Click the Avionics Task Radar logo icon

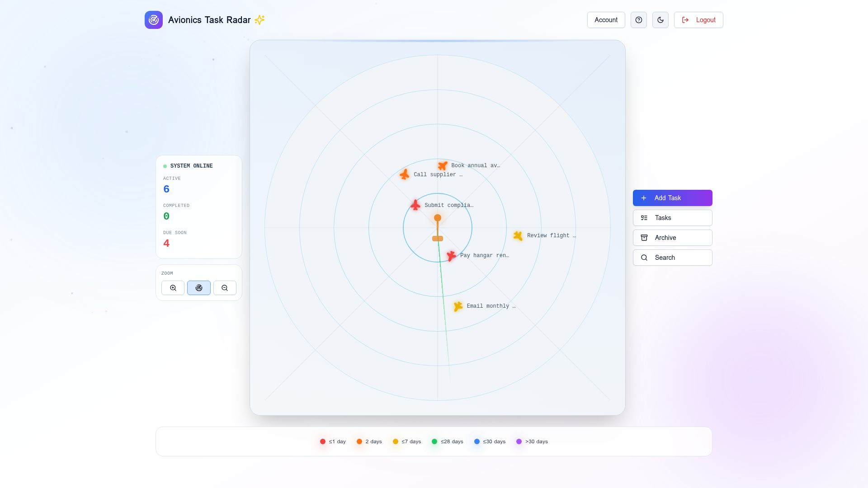click(x=154, y=20)
